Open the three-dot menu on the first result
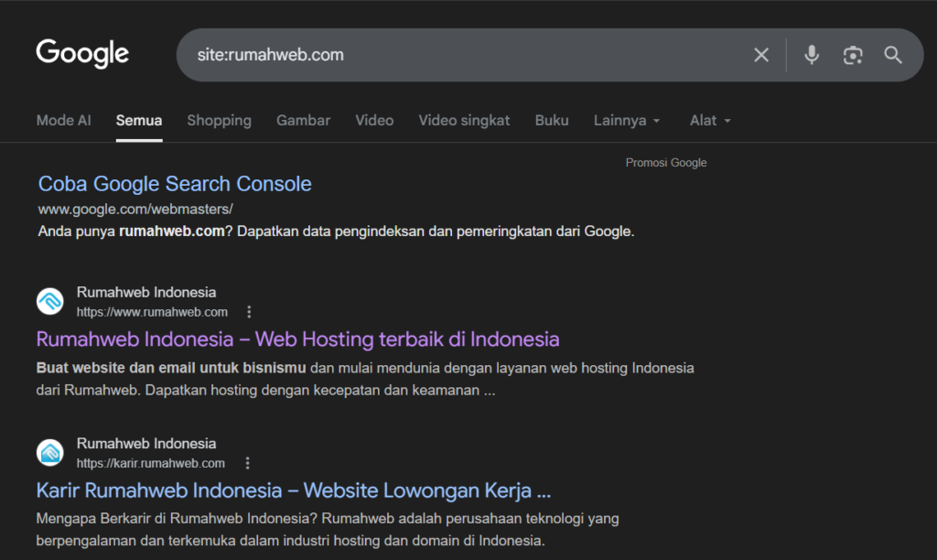This screenshot has width=937, height=560. pyautogui.click(x=249, y=311)
